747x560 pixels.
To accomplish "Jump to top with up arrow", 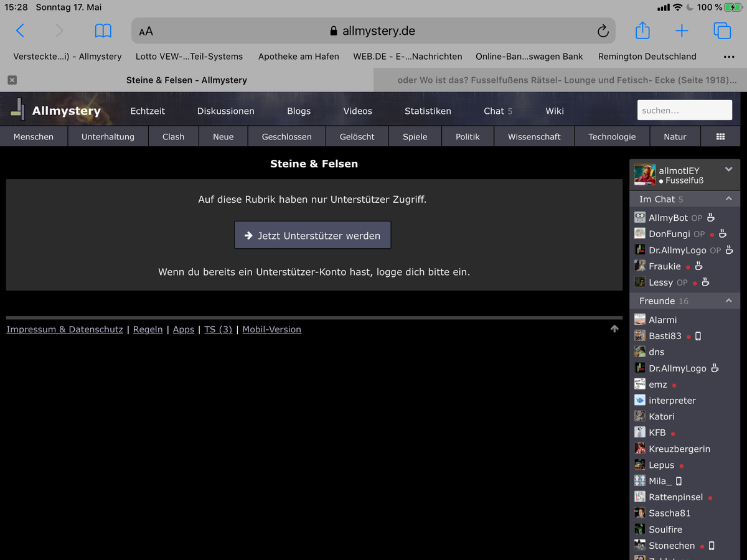I will click(x=614, y=329).
